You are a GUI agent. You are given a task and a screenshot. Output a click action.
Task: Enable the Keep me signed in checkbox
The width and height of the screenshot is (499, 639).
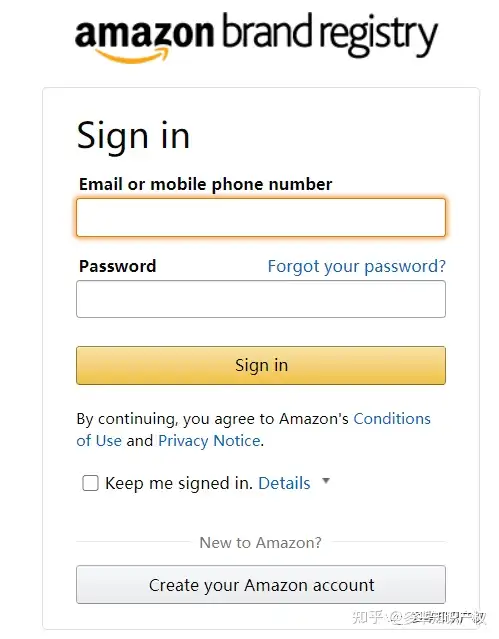coord(91,483)
